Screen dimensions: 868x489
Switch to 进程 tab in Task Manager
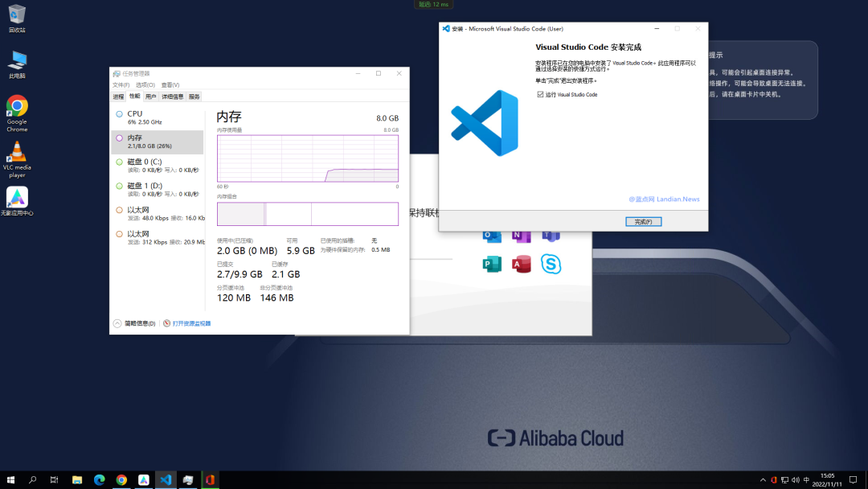(118, 97)
